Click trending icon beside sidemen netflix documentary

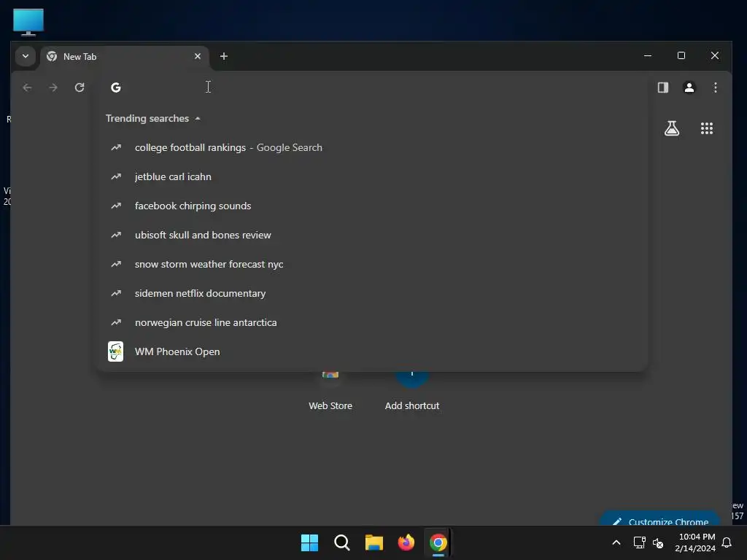point(116,293)
